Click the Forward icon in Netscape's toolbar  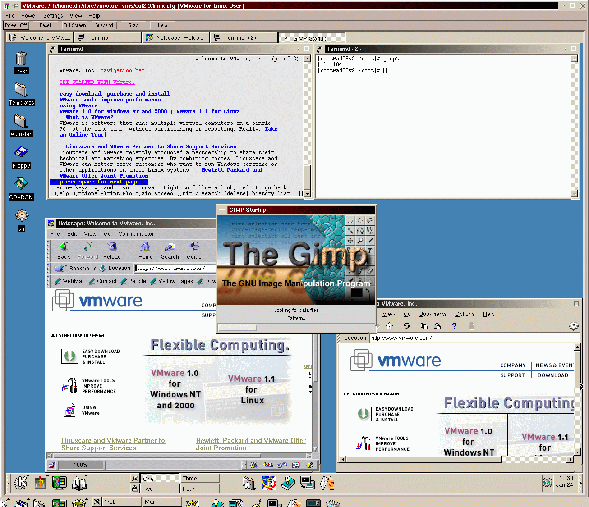[88, 247]
